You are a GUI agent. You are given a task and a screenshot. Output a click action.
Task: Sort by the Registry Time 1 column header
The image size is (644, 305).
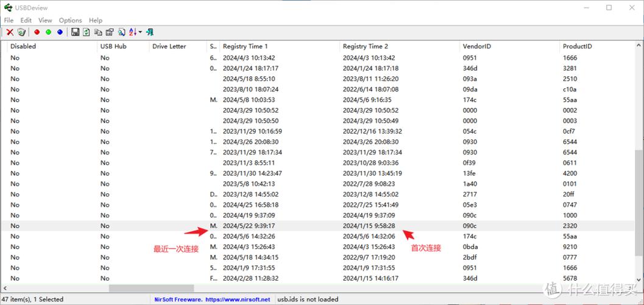pyautogui.click(x=280, y=46)
